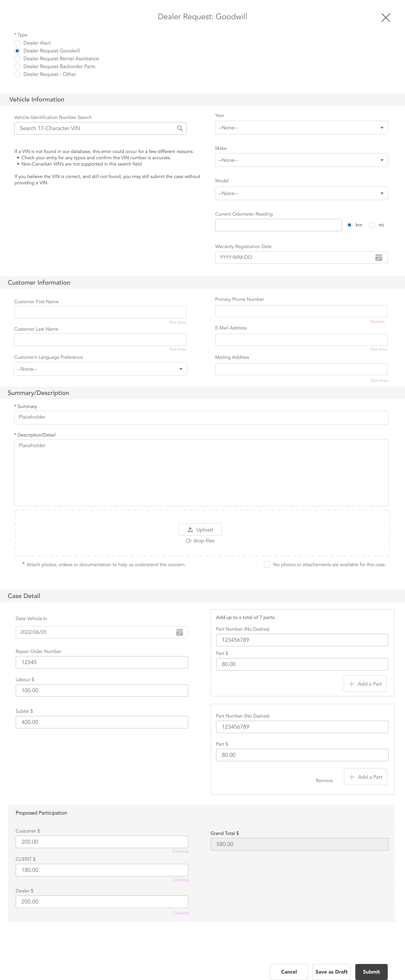
Task: Click the VIN search magnifier icon
Action: (x=180, y=128)
